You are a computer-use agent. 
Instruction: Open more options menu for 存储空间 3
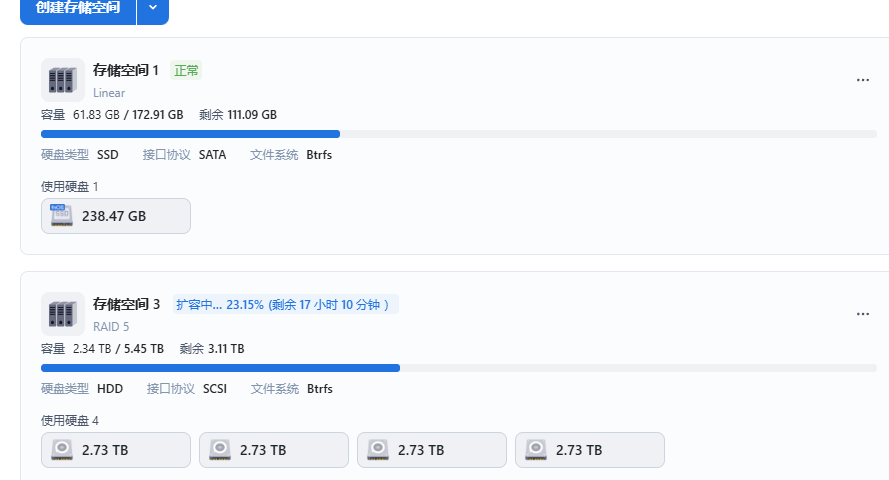coord(863,314)
